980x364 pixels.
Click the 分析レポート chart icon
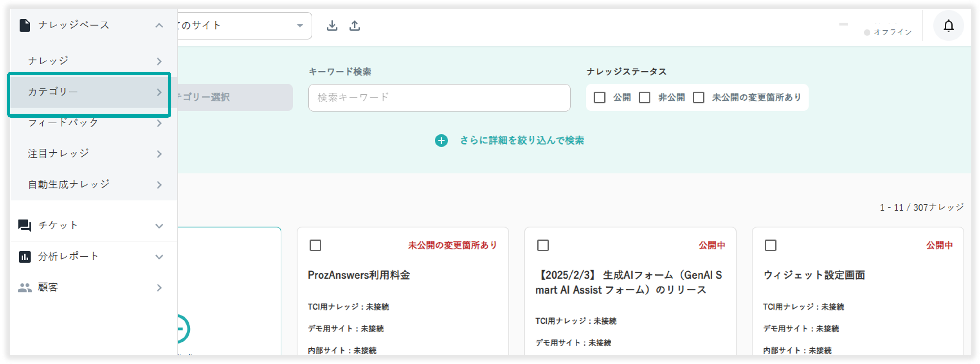coord(25,257)
